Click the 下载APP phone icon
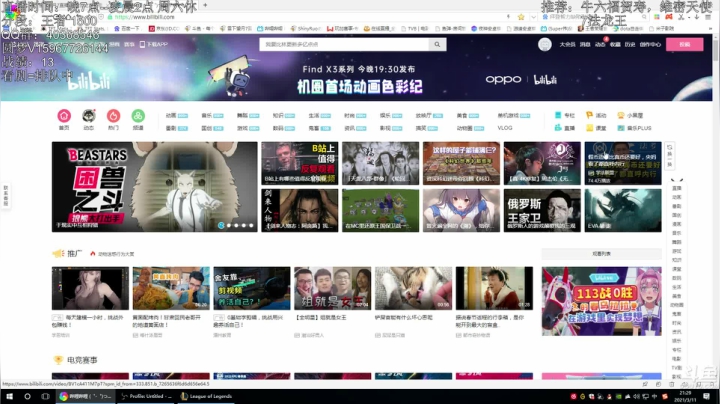720x404 pixels. [x=142, y=45]
